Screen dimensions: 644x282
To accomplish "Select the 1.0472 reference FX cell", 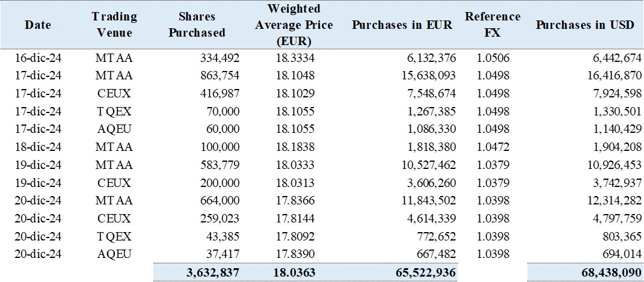I will pos(493,147).
